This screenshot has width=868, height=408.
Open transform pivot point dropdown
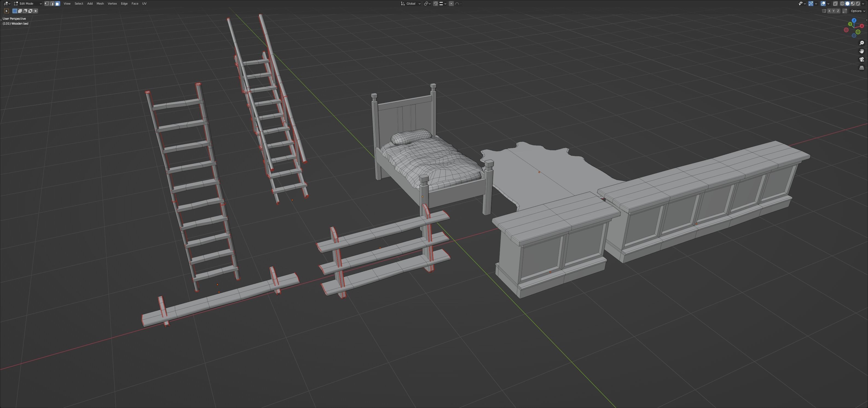(427, 3)
